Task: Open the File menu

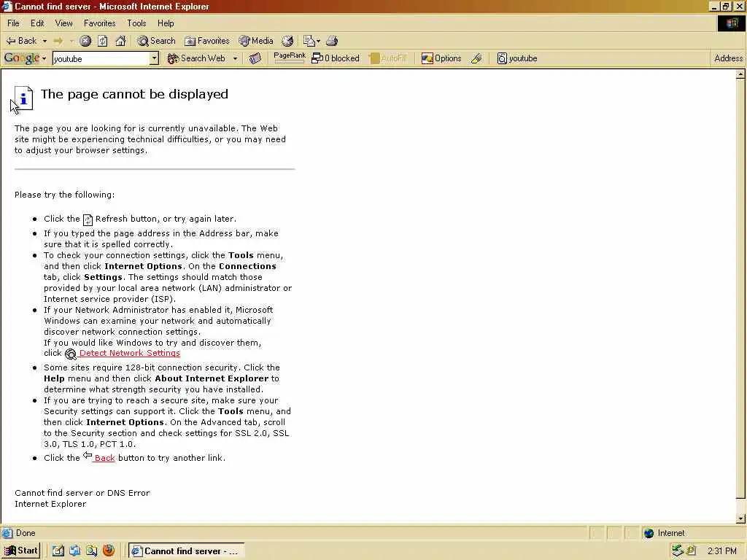Action: 13,23
